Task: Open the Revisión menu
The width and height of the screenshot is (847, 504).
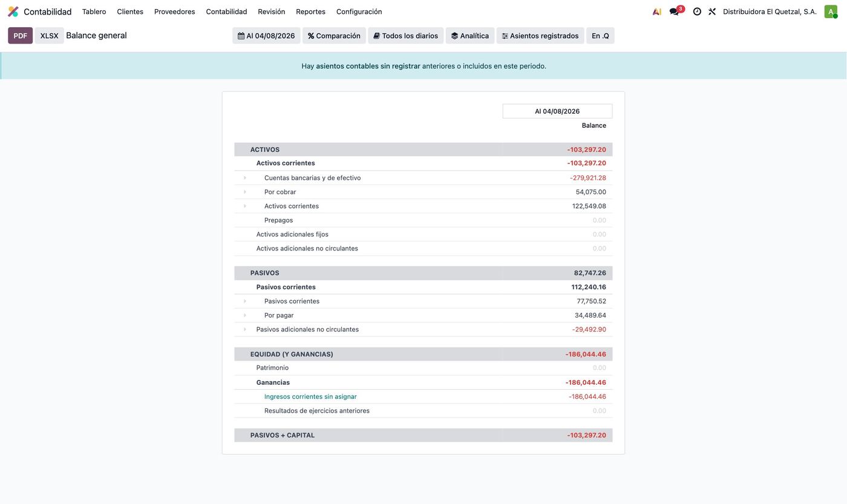Action: (271, 11)
